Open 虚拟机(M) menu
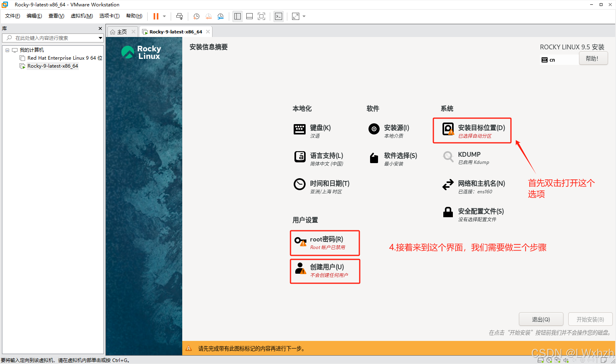The width and height of the screenshot is (616, 364). pos(82,16)
